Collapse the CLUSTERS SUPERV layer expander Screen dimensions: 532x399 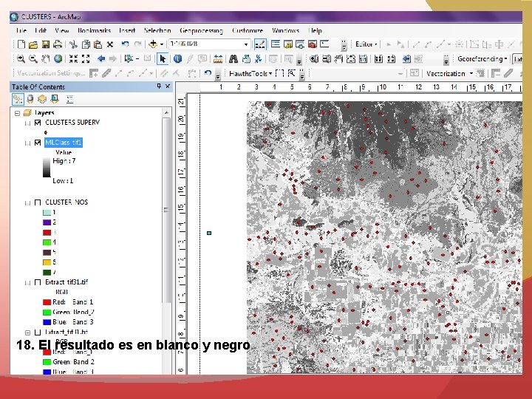[x=27, y=123]
